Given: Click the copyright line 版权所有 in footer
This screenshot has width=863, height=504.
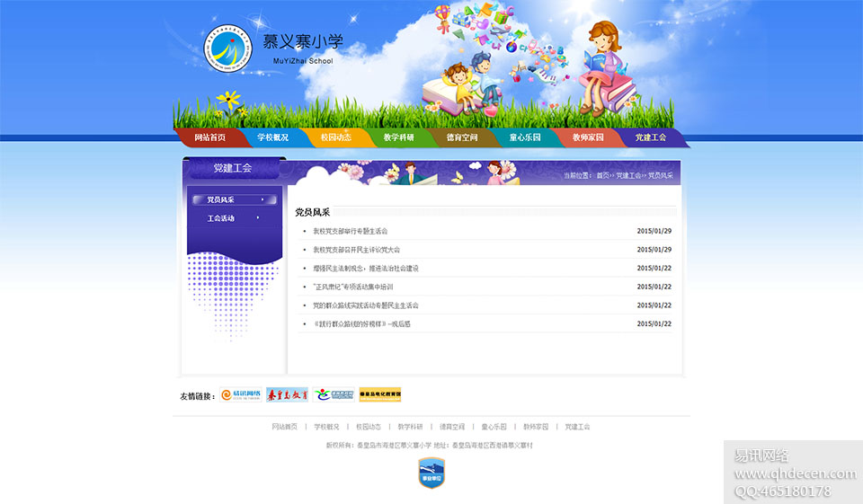Looking at the screenshot, I should pyautogui.click(x=430, y=445).
